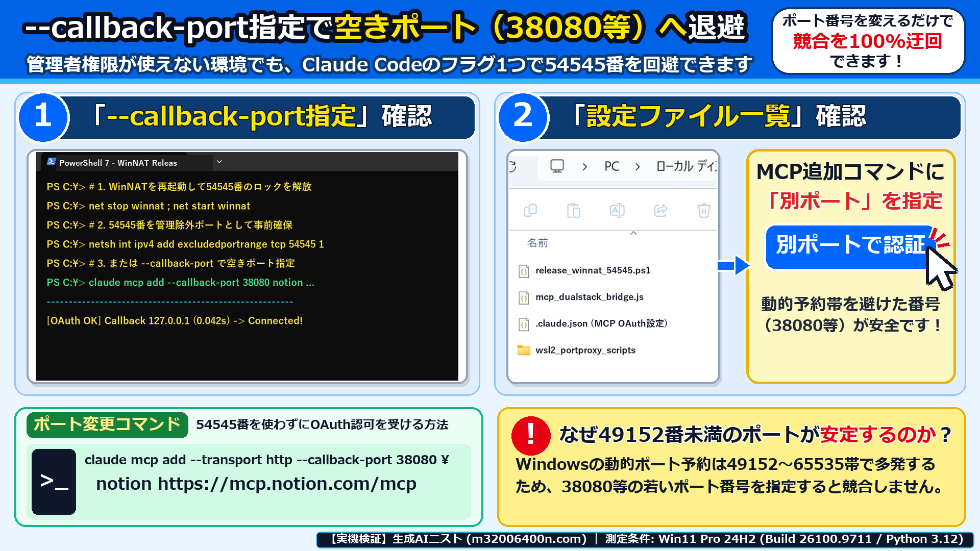Click the 別ポートで認証 button
Viewport: 980px width, 551px height.
pos(850,246)
